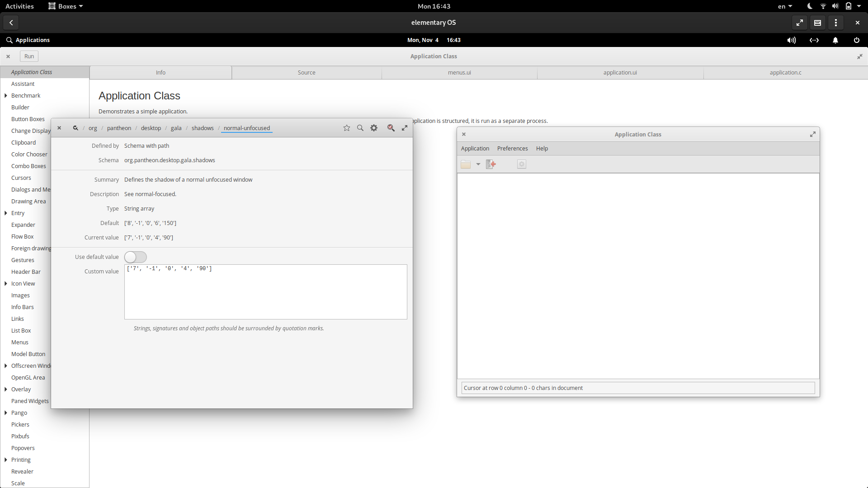Click the elementary network indicator icon
The width and height of the screenshot is (868, 488).
814,40
